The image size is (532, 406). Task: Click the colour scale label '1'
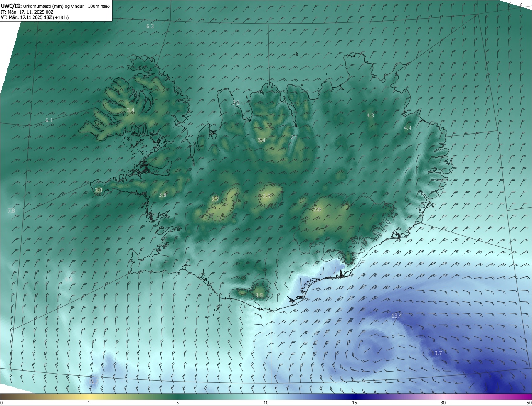pyautogui.click(x=89, y=403)
